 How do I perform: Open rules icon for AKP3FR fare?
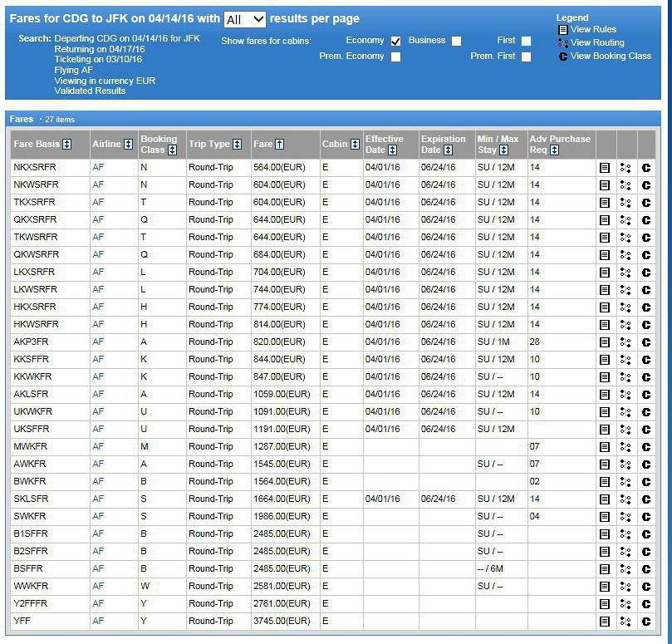coord(605,342)
